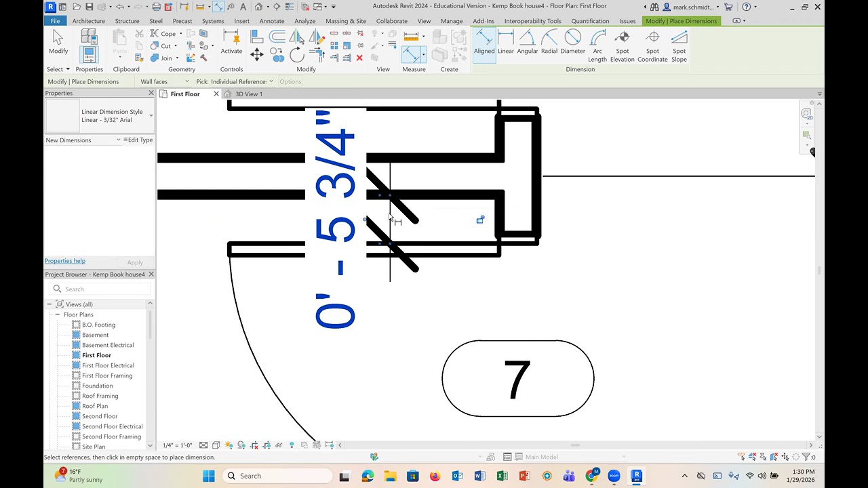Click the Visual Style cube icon

pyautogui.click(x=216, y=445)
